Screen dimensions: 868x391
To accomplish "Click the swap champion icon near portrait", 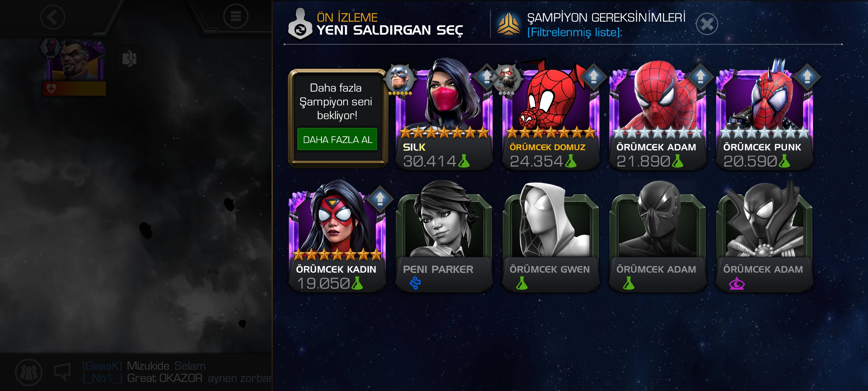I will (129, 58).
